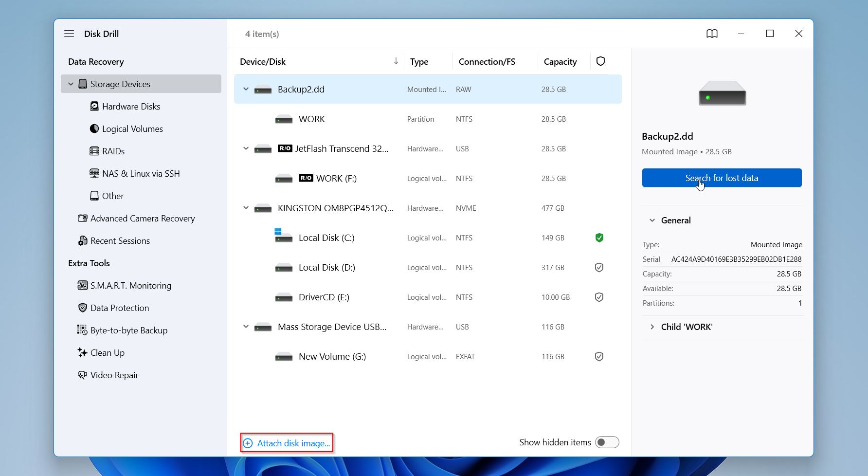Expand the Child 'WORK' section
Viewport: 868px width, 476px height.
652,327
